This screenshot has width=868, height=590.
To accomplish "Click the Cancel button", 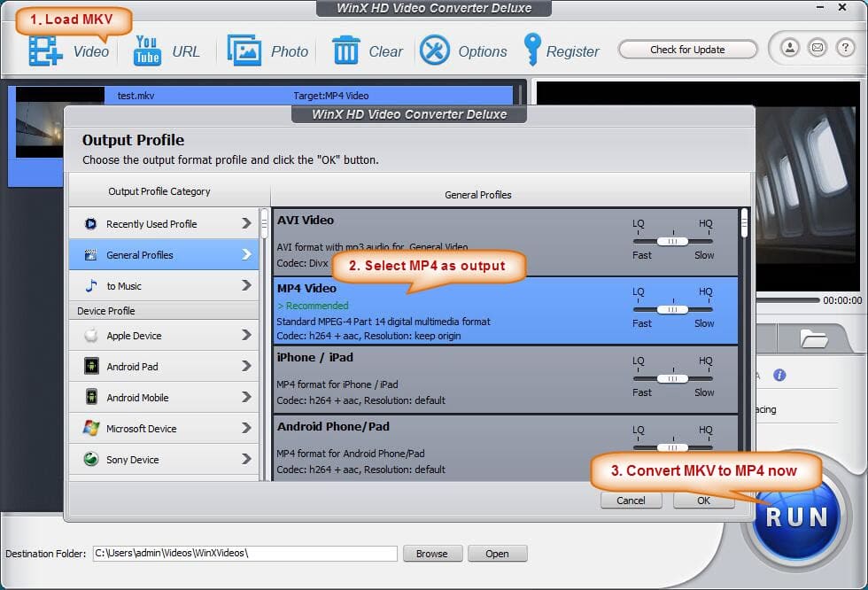I will [631, 501].
